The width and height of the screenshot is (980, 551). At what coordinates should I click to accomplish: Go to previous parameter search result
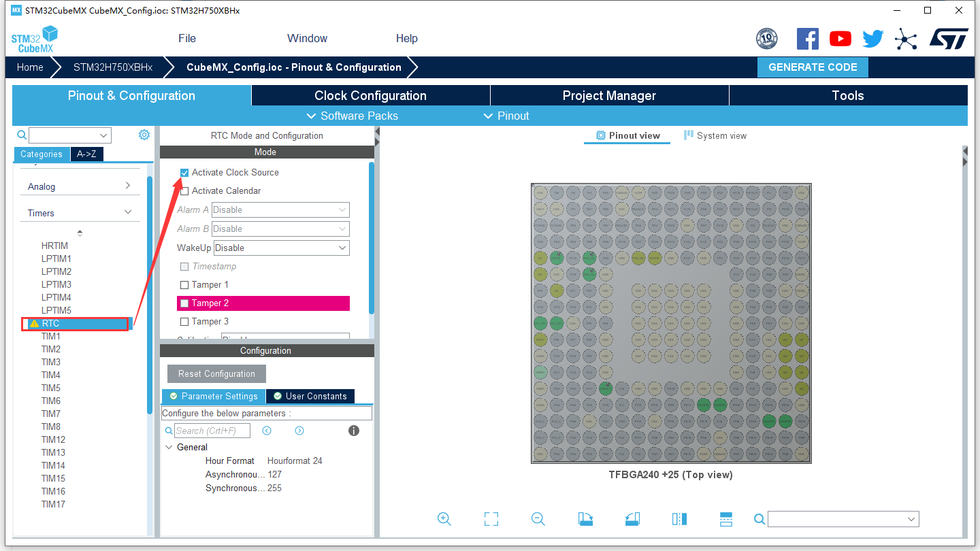267,431
